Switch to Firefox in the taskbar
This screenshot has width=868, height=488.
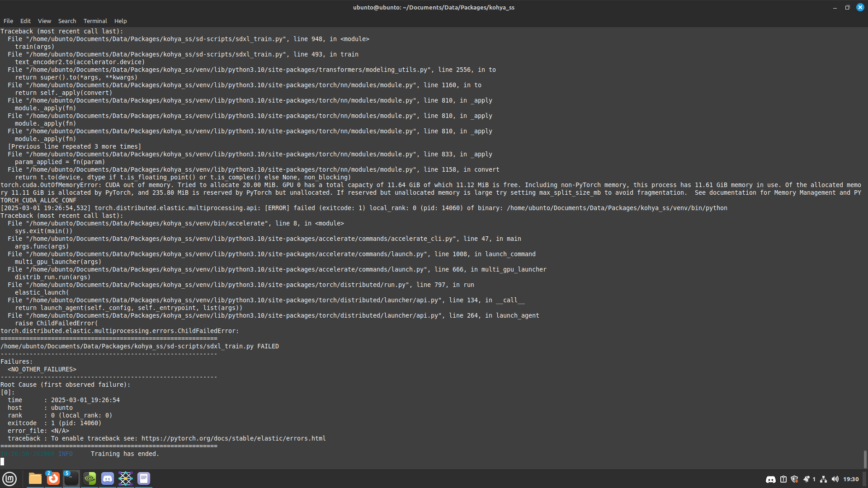tap(53, 479)
